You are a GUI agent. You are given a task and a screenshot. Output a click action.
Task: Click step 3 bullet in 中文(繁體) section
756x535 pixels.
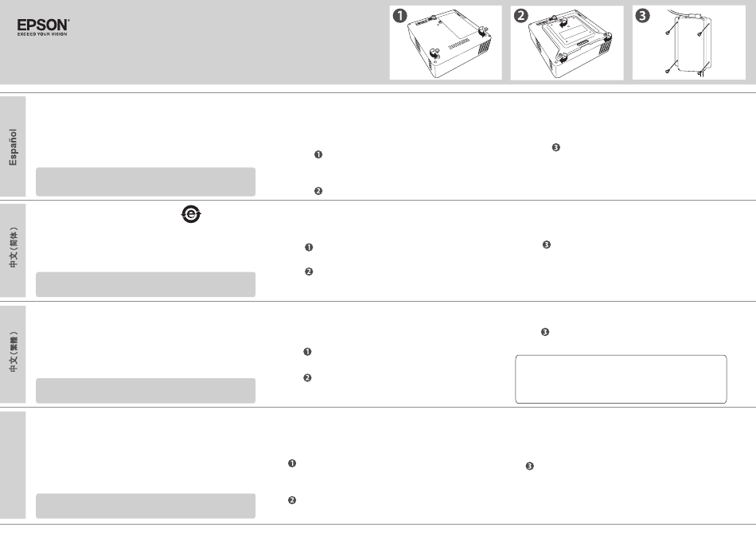click(545, 332)
